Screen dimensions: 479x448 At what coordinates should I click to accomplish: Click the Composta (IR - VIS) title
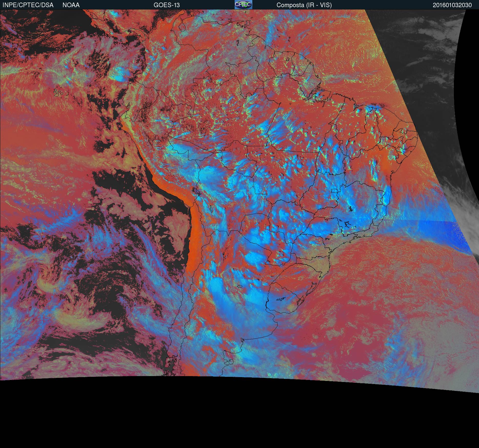[304, 5]
